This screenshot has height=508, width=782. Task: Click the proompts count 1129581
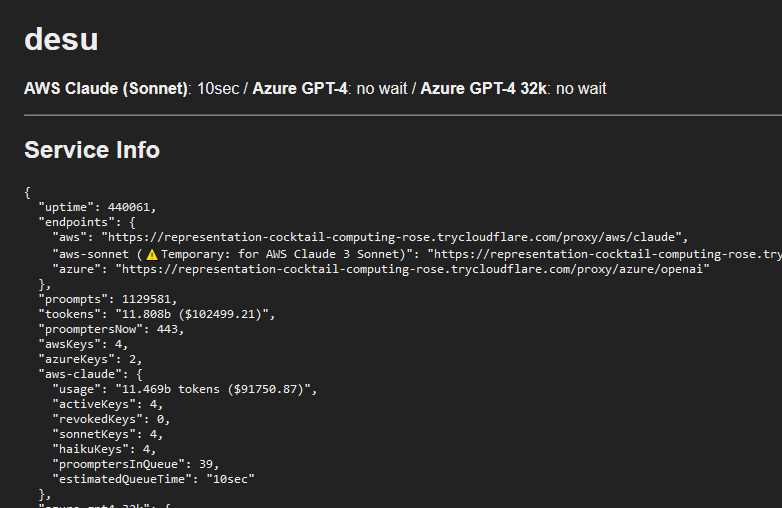click(x=146, y=299)
